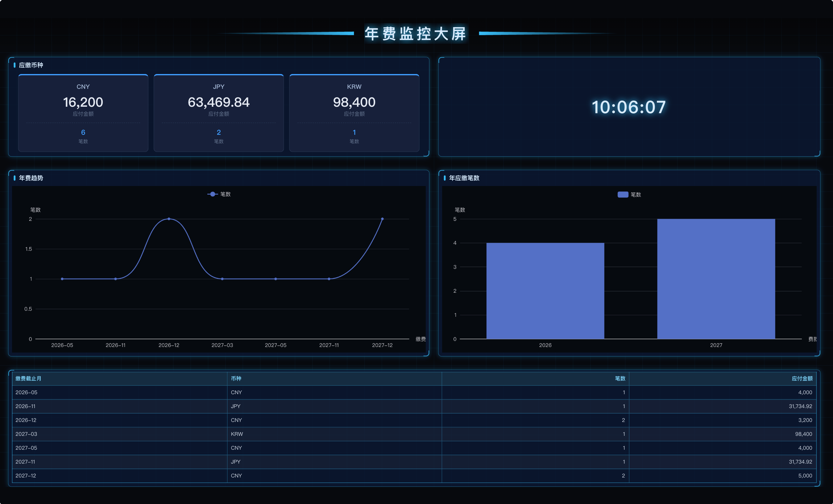Open the JPY currency card
The height and width of the screenshot is (504, 833).
(219, 113)
